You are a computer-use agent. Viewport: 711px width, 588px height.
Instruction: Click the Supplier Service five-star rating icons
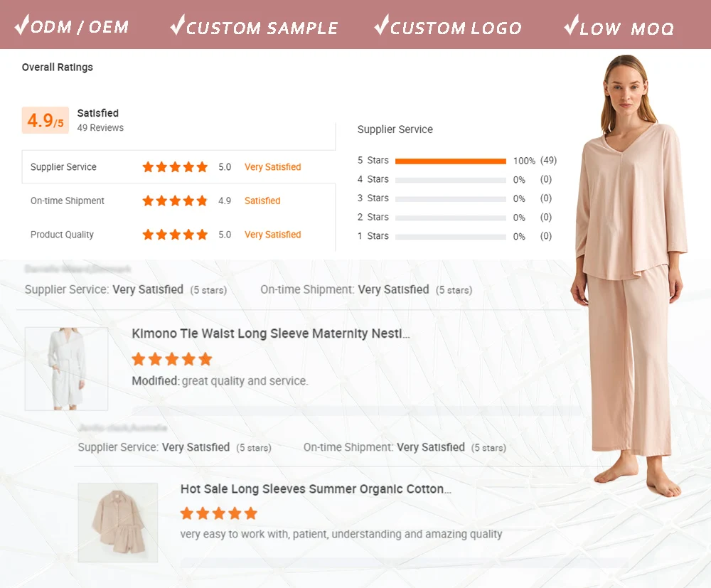pyautogui.click(x=175, y=167)
